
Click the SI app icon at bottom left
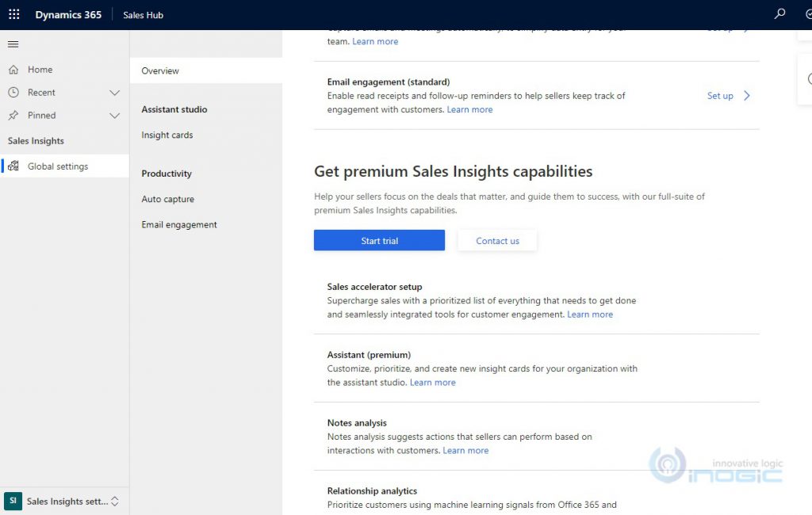(12, 501)
